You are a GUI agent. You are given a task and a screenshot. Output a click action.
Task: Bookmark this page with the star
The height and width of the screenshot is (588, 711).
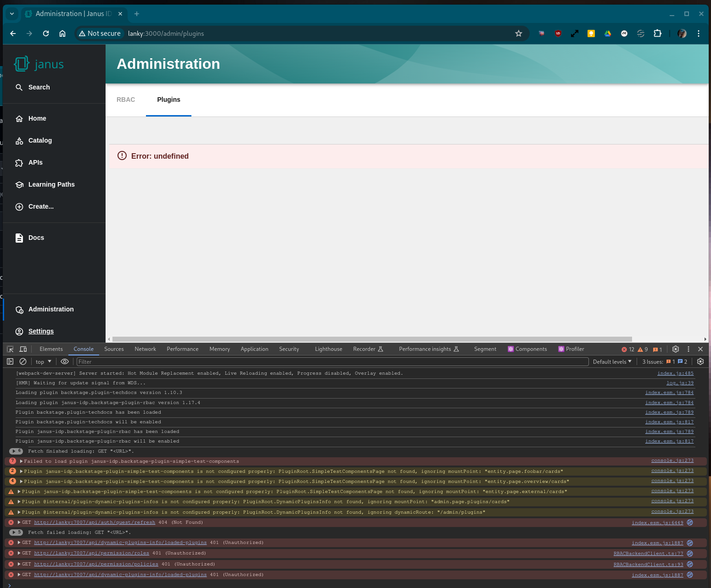(x=519, y=33)
